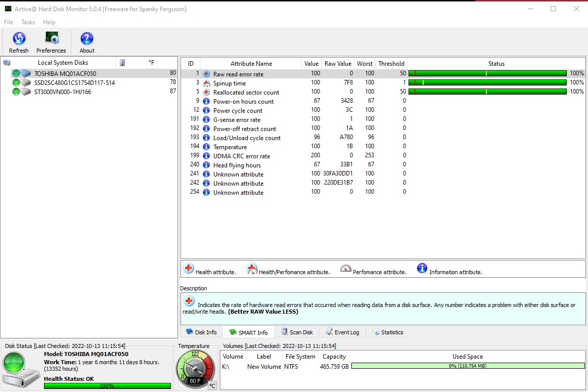Sort by the Raw Value column header
The image size is (588, 392).
click(337, 64)
